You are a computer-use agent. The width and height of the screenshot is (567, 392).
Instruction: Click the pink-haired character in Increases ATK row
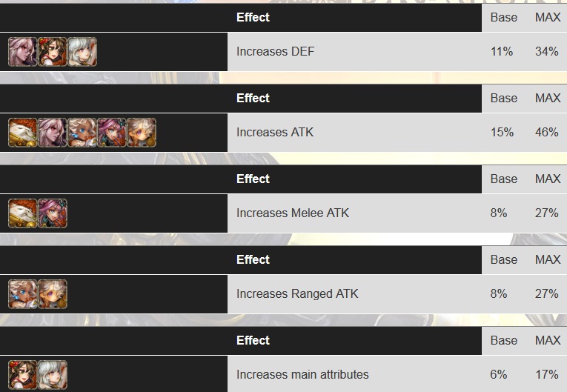point(111,133)
